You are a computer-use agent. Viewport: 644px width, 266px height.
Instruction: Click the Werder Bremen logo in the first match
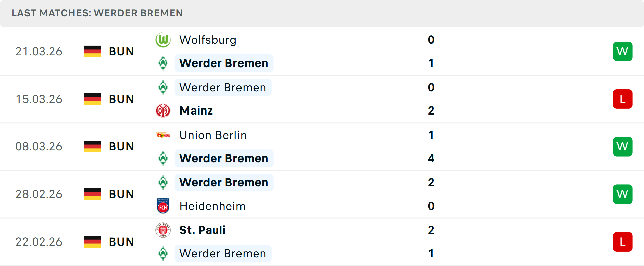click(163, 63)
